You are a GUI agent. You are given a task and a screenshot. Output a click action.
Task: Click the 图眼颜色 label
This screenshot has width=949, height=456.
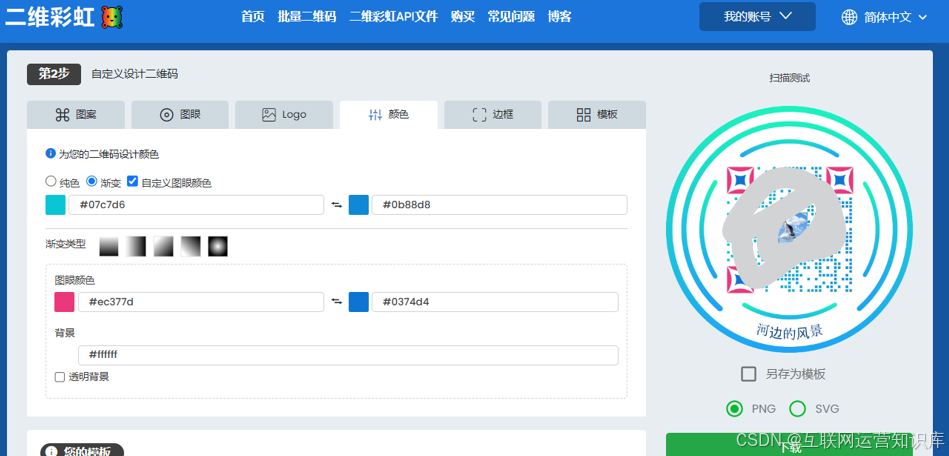(74, 280)
